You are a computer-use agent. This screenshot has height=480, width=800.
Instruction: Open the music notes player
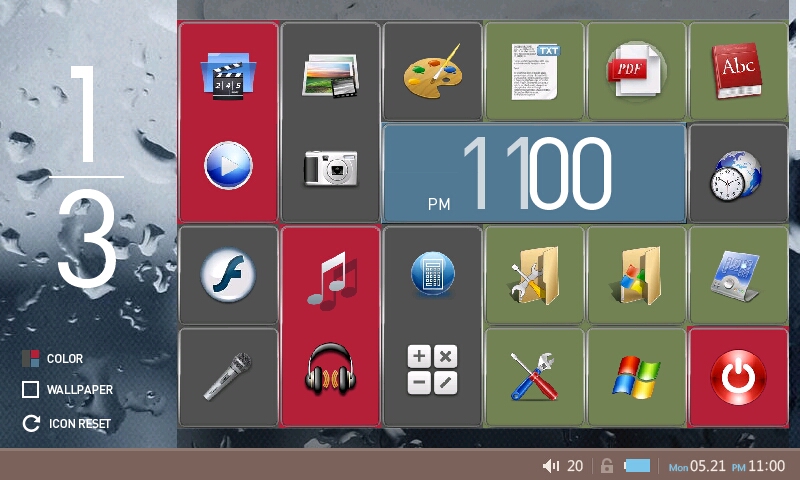(332, 281)
